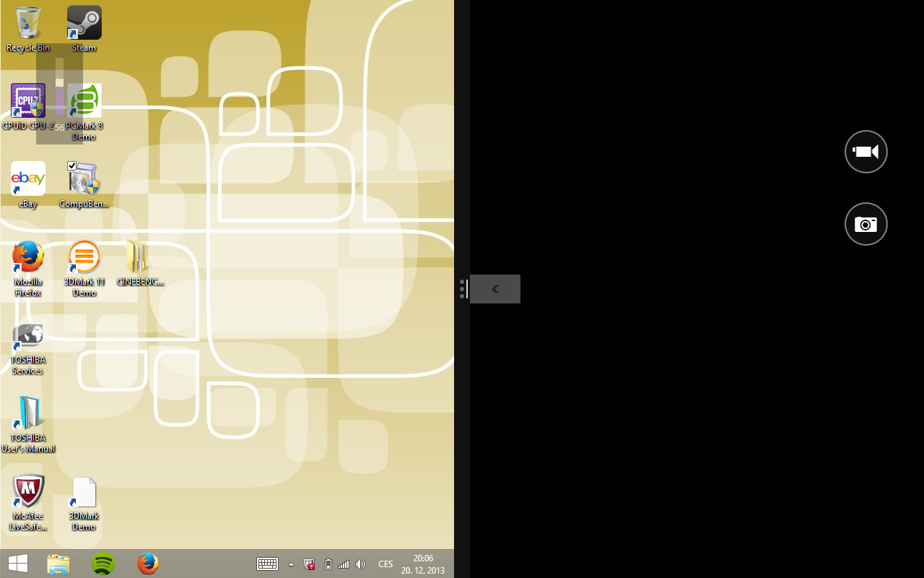924x578 pixels.
Task: Launch the Steam desktop shortcut
Action: 84,29
